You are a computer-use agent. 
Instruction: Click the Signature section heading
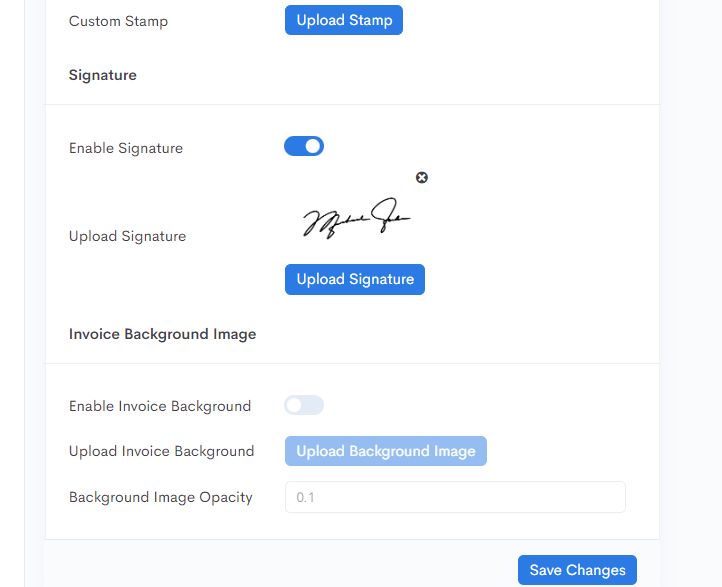103,75
